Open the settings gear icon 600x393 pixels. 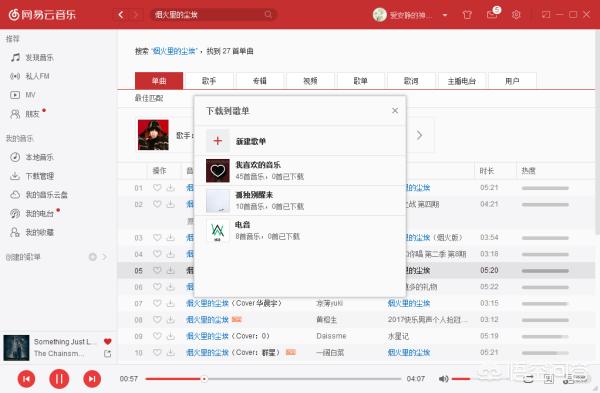pos(516,15)
